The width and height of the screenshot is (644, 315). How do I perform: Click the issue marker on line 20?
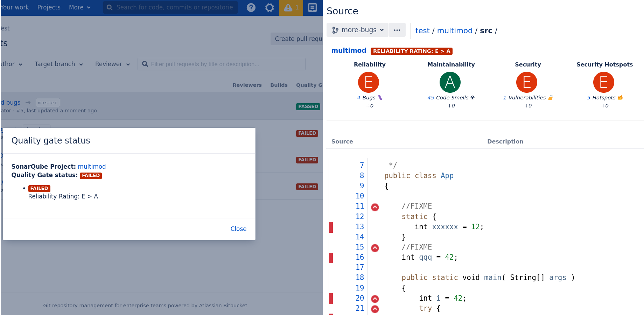[375, 299]
